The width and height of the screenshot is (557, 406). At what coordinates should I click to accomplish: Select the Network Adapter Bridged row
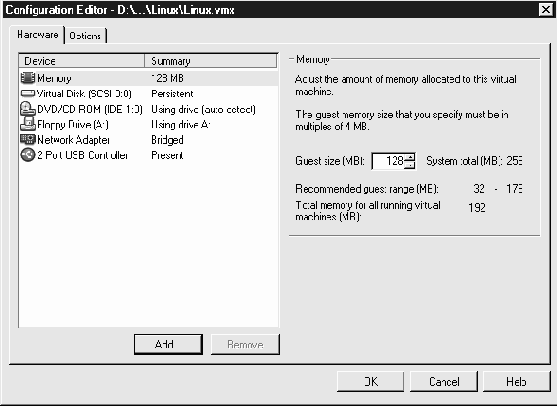tap(148, 140)
